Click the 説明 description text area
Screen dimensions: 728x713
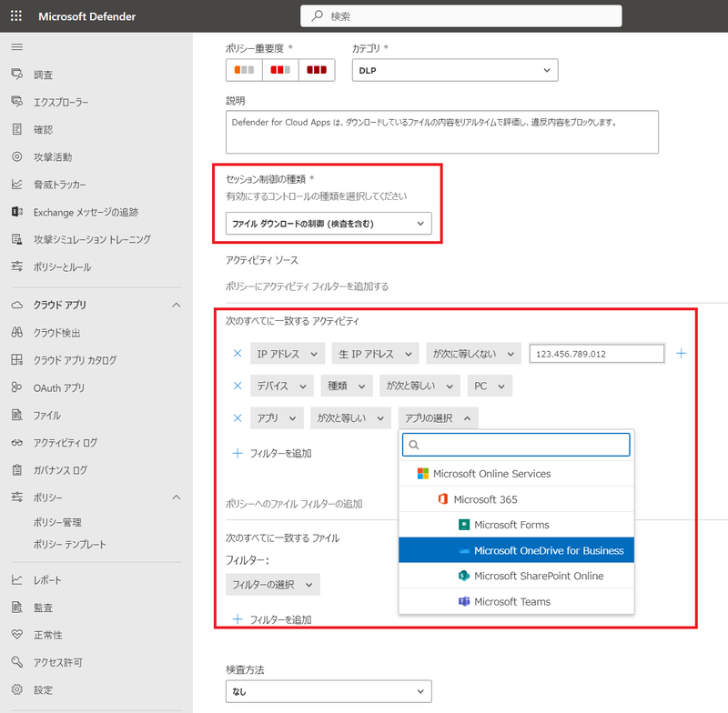[442, 132]
